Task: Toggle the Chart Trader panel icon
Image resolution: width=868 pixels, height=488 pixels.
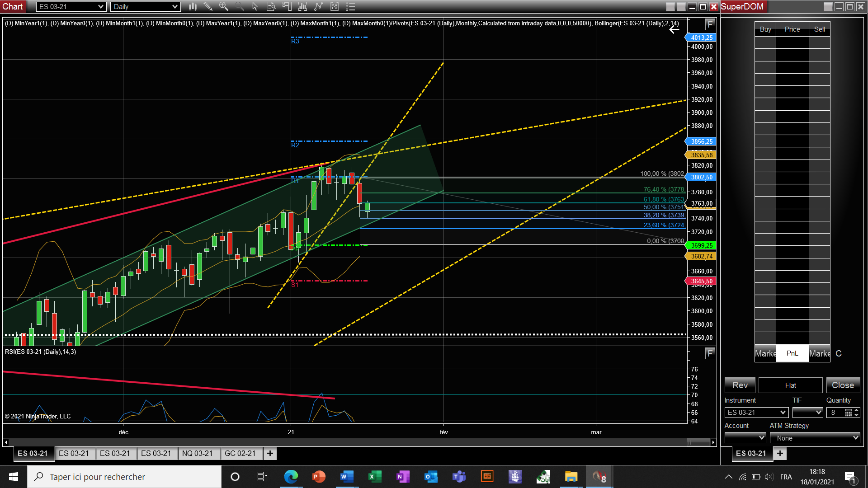Action: click(x=287, y=6)
